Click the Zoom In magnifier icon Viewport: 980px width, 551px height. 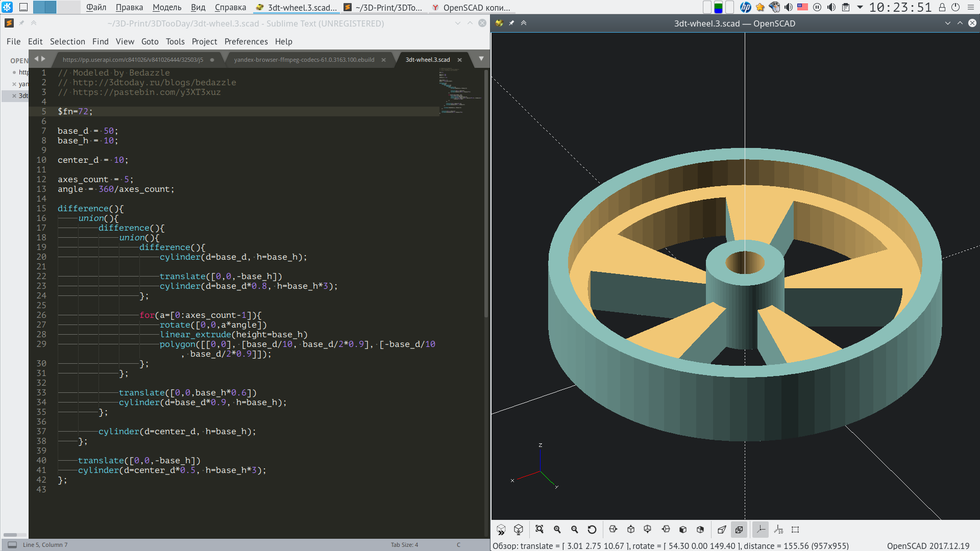557,530
